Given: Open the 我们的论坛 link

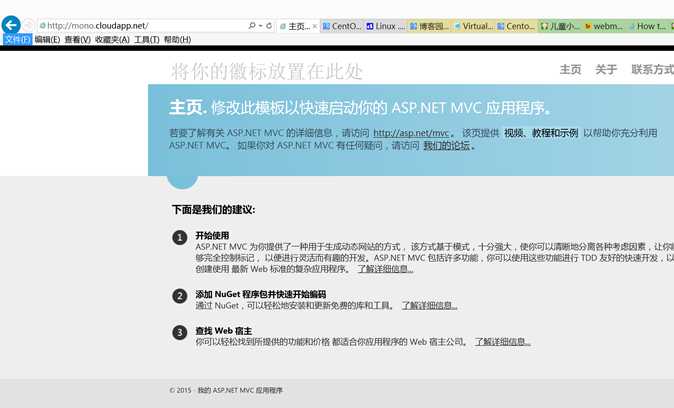Looking at the screenshot, I should pos(446,145).
